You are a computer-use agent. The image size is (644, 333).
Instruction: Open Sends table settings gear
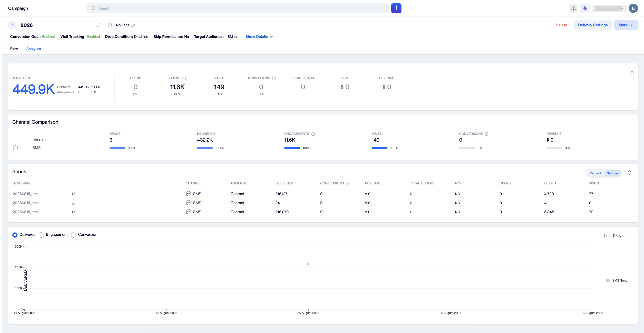point(629,173)
